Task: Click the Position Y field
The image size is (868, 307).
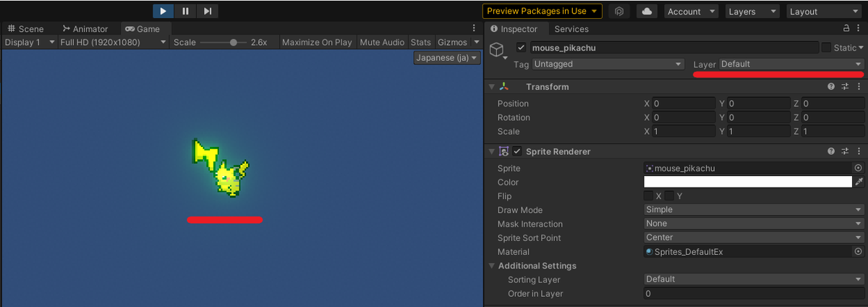Action: pyautogui.click(x=759, y=104)
